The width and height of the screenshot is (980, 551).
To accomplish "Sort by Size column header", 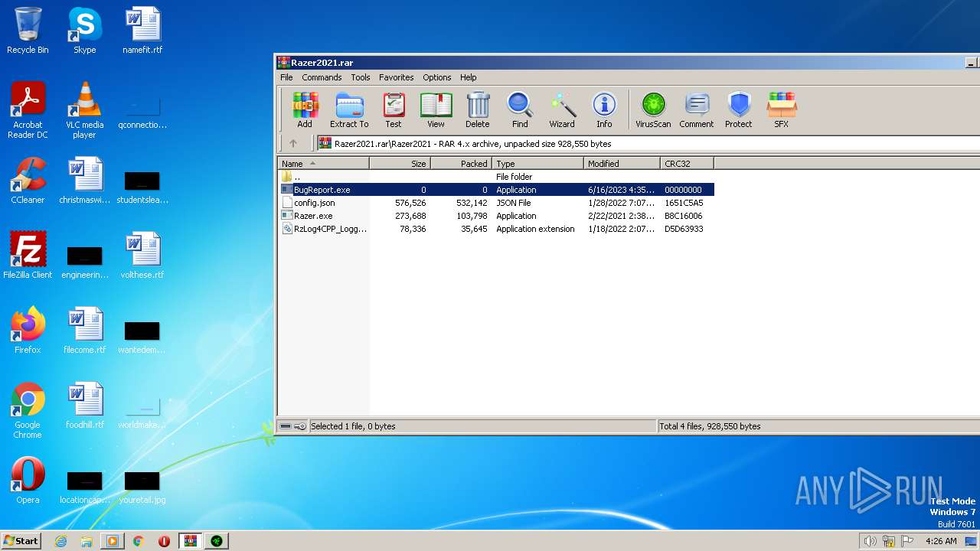I will pyautogui.click(x=400, y=163).
